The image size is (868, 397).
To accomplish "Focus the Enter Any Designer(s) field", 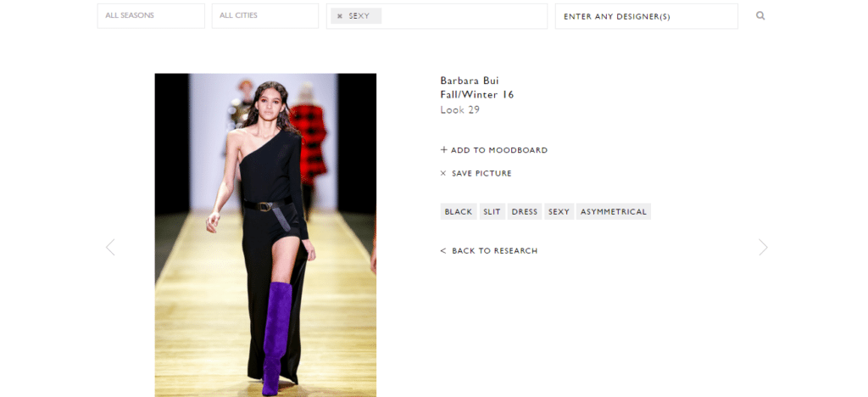I will tap(646, 16).
